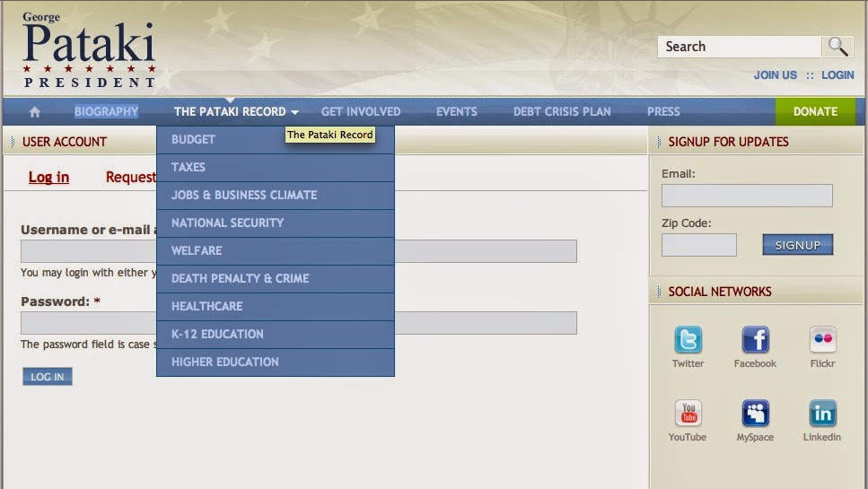This screenshot has height=489, width=868.
Task: Focus the Password field
Action: click(x=298, y=323)
